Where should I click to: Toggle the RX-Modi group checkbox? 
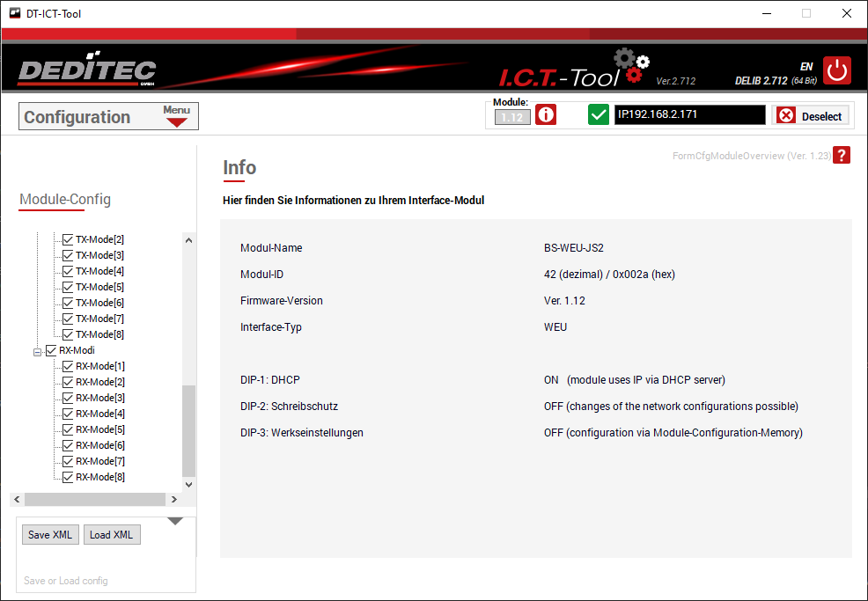pyautogui.click(x=51, y=350)
